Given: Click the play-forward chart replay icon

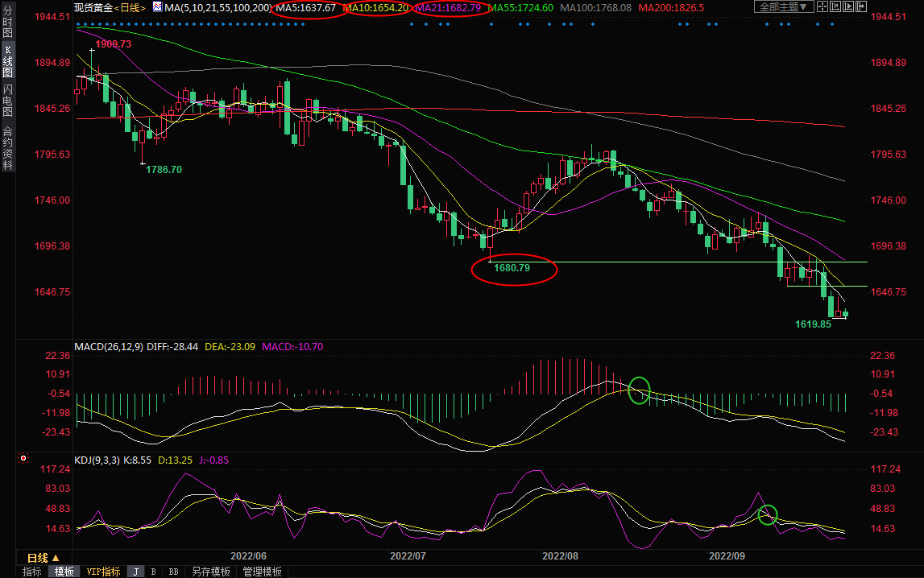Looking at the screenshot, I should coord(848,6).
